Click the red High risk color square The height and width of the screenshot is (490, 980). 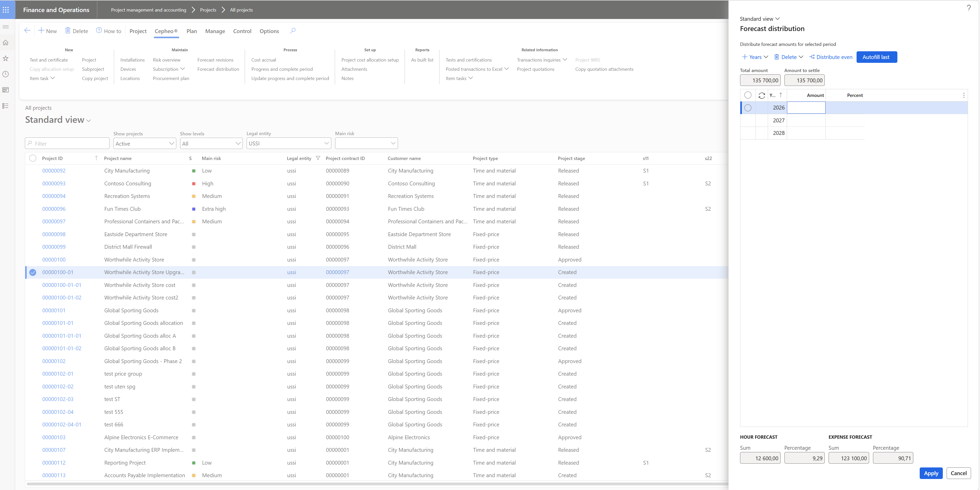coord(194,184)
